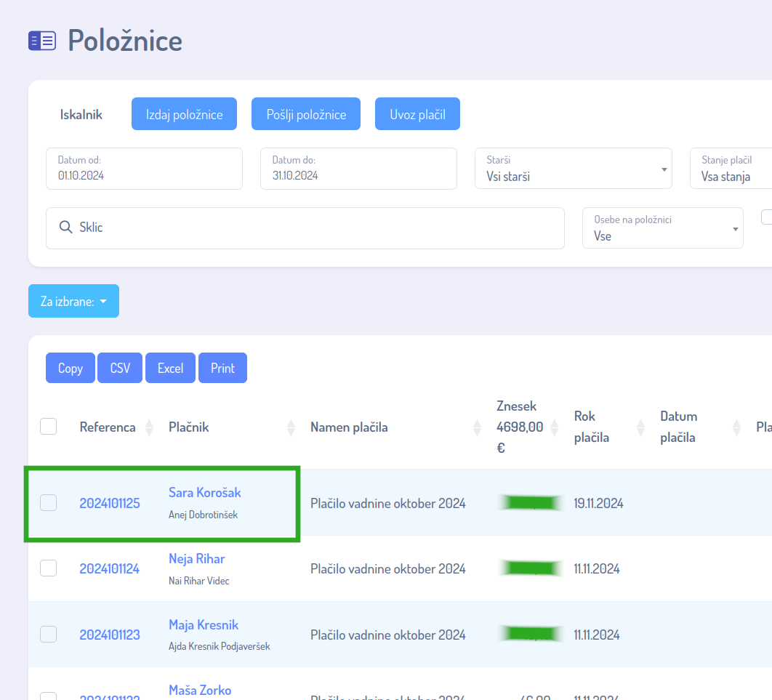Image resolution: width=772 pixels, height=700 pixels.
Task: Sort table by Plačnik column arrows
Action: 291,427
